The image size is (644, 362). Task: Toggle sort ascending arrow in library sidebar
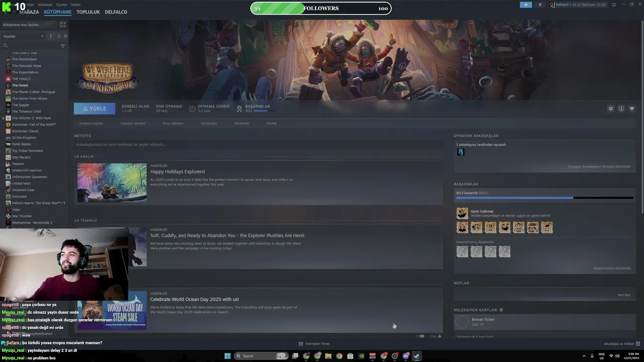pyautogui.click(x=50, y=36)
